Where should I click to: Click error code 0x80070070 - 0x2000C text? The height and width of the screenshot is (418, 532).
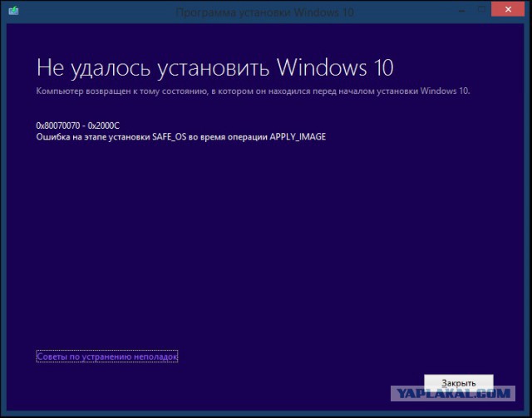[78, 125]
